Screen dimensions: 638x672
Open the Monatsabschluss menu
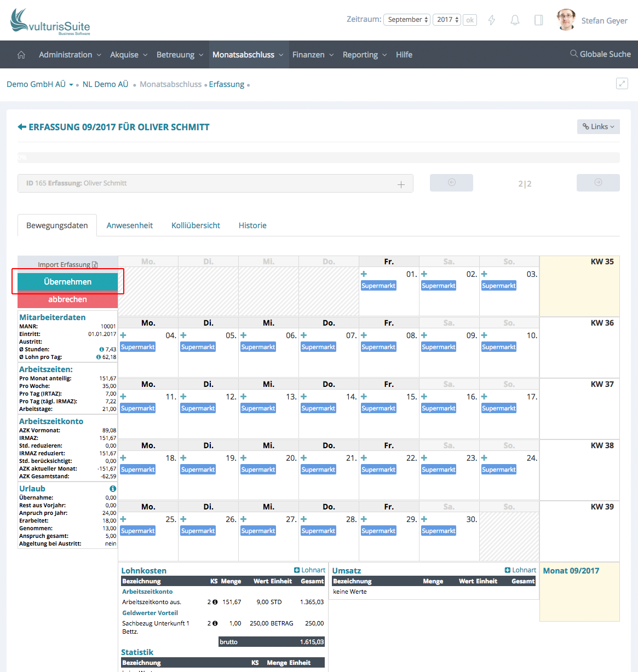coord(248,55)
